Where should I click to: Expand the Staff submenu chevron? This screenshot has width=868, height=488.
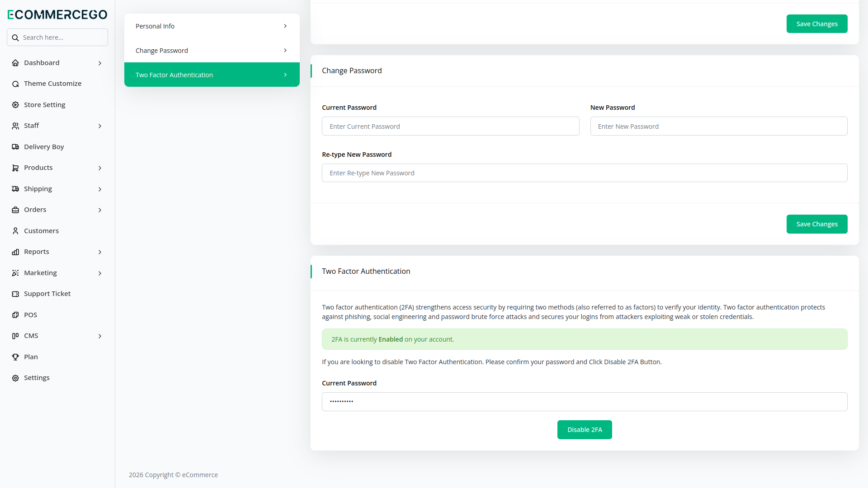pyautogui.click(x=100, y=126)
